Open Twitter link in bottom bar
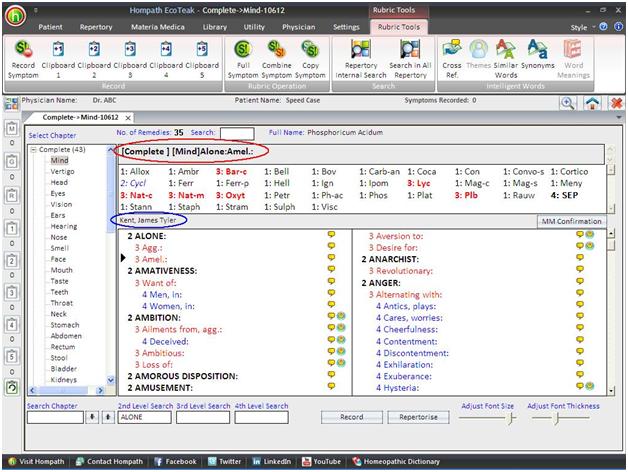628x472 pixels. pyautogui.click(x=224, y=462)
